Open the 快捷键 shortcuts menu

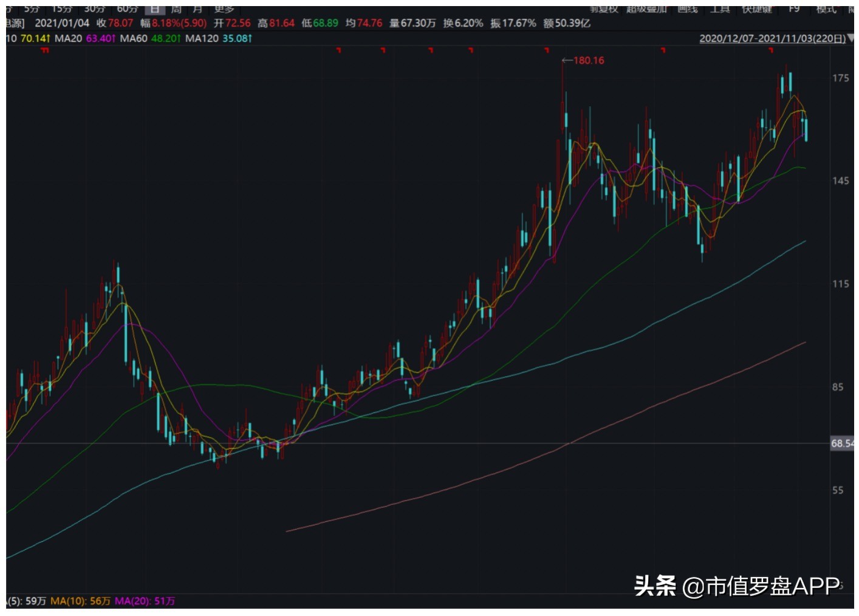757,9
